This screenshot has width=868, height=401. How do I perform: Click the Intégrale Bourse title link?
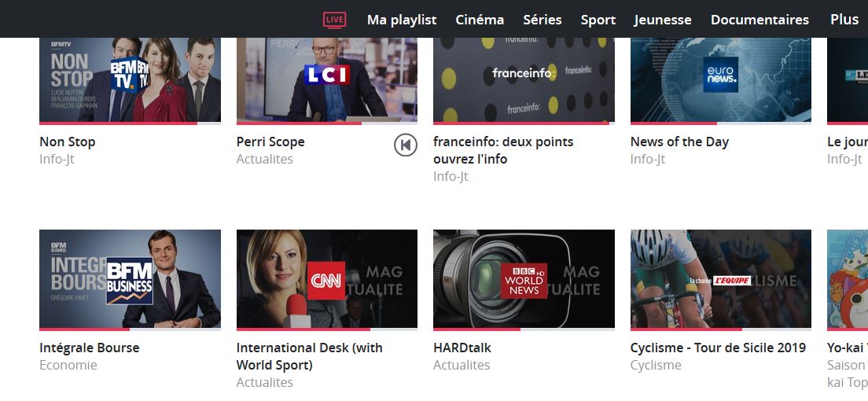(89, 348)
